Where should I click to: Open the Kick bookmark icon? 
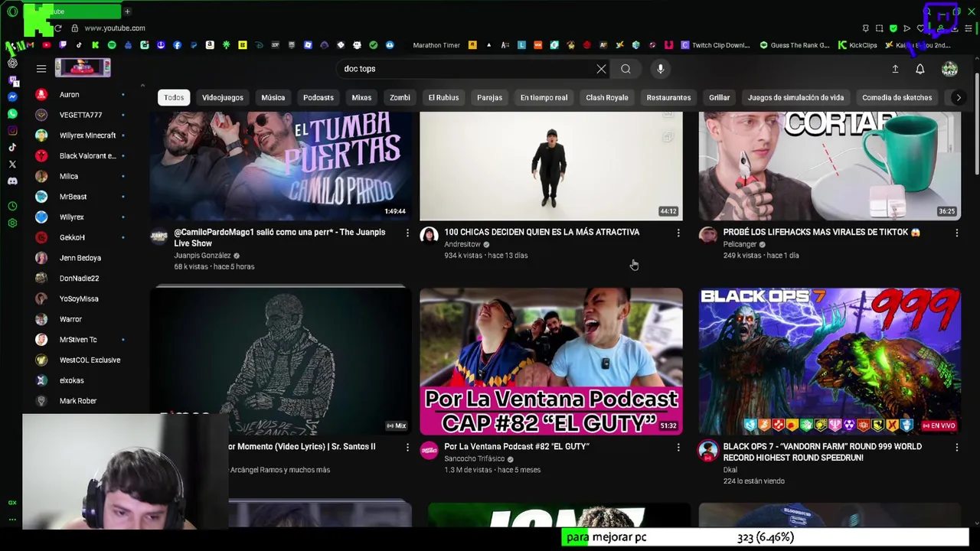click(x=95, y=45)
